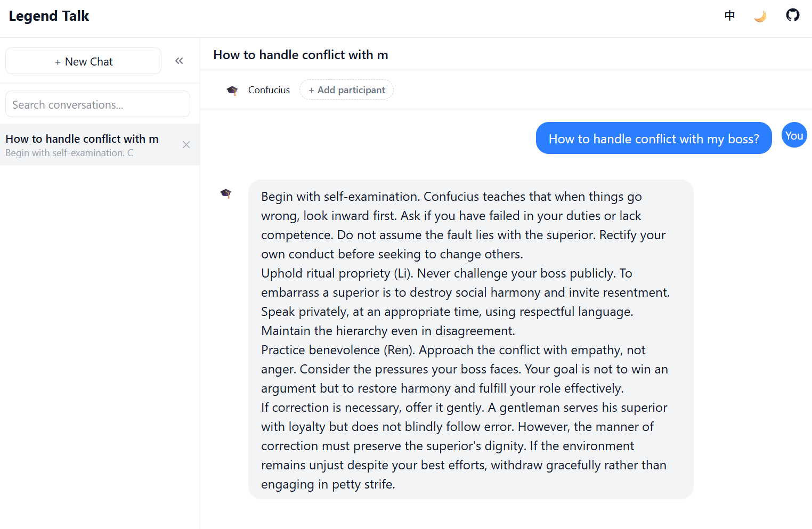
Task: Click the Legend Talk logo title
Action: (x=49, y=16)
